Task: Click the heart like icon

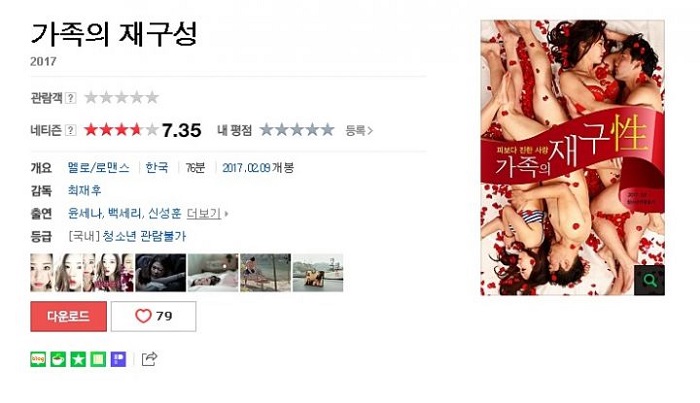Action: click(143, 316)
